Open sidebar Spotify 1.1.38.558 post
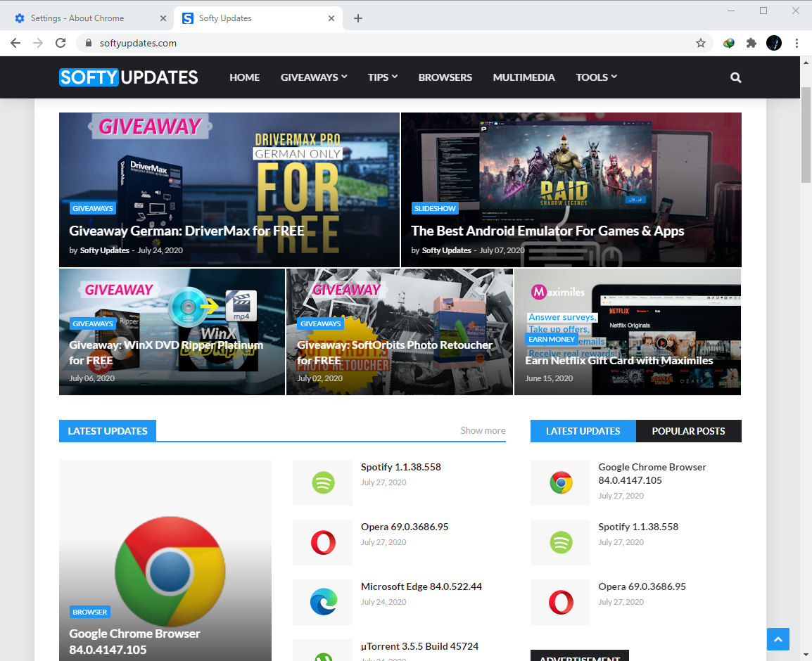The image size is (812, 661). coord(638,527)
